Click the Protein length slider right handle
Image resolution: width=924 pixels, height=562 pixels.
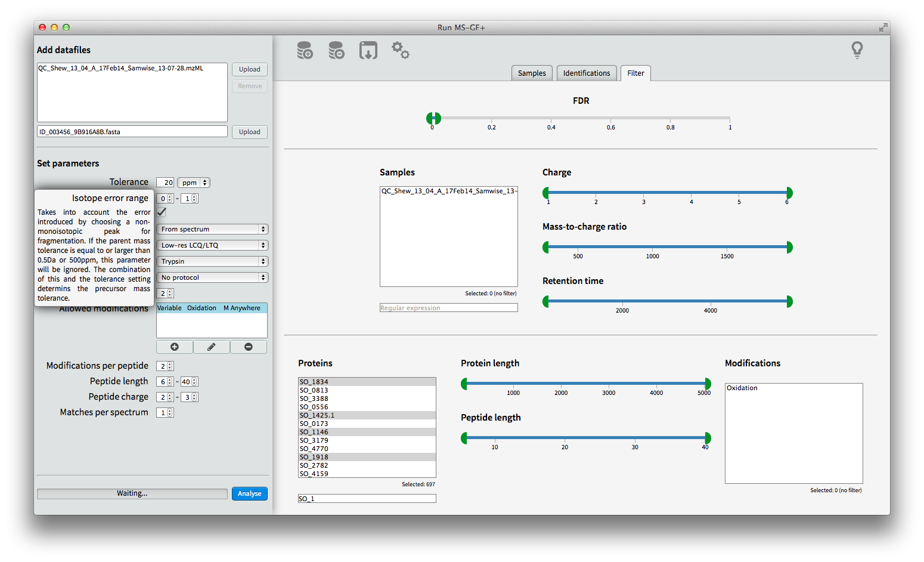click(708, 384)
